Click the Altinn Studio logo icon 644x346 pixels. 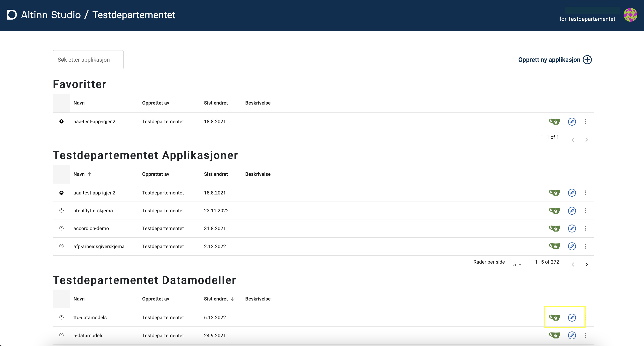[12, 15]
